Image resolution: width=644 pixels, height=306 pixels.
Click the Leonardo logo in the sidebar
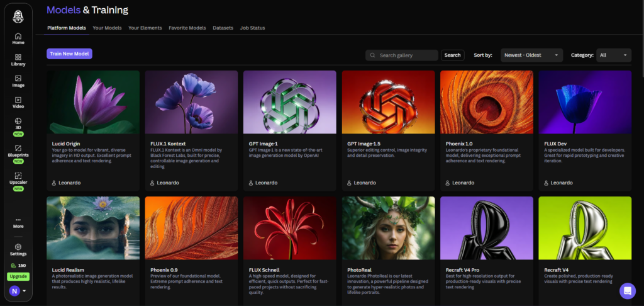click(18, 16)
